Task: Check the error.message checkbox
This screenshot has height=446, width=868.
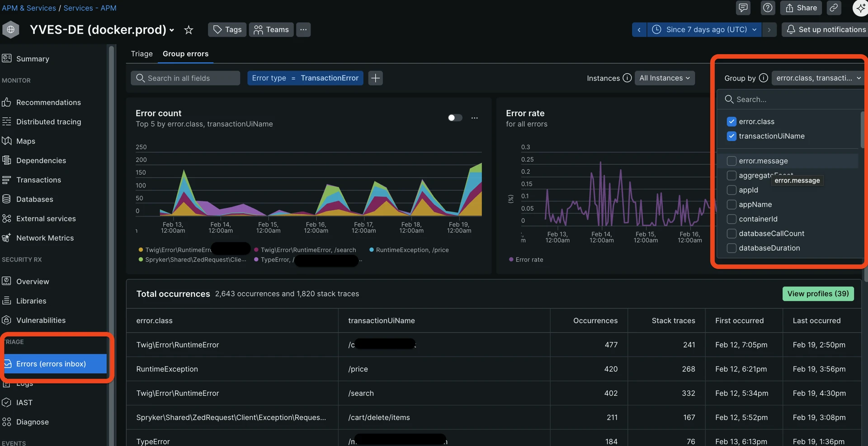Action: tap(731, 161)
